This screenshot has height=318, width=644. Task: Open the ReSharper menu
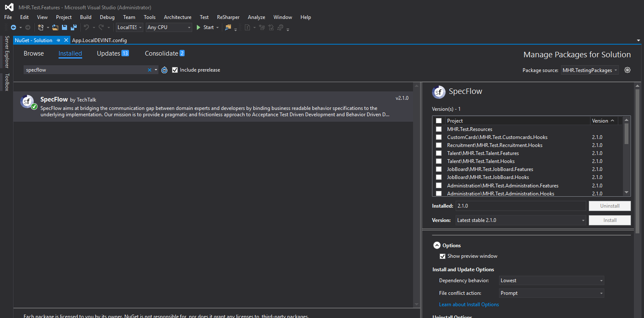[x=228, y=17]
